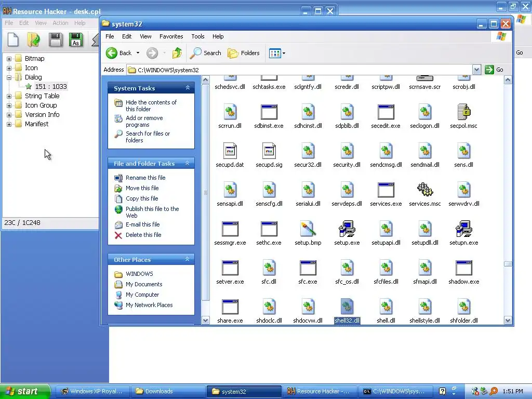Expand the Bitmap tree node
The width and height of the screenshot is (532, 399).
point(9,59)
